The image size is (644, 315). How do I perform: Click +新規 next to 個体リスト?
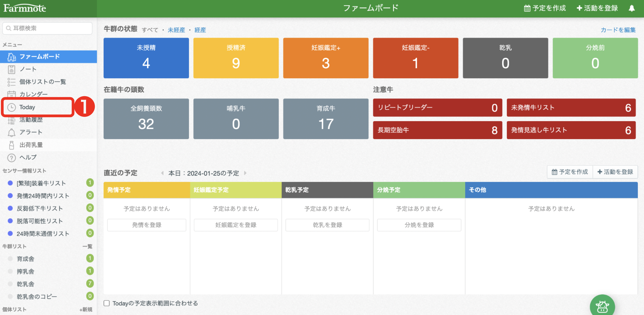point(86,310)
